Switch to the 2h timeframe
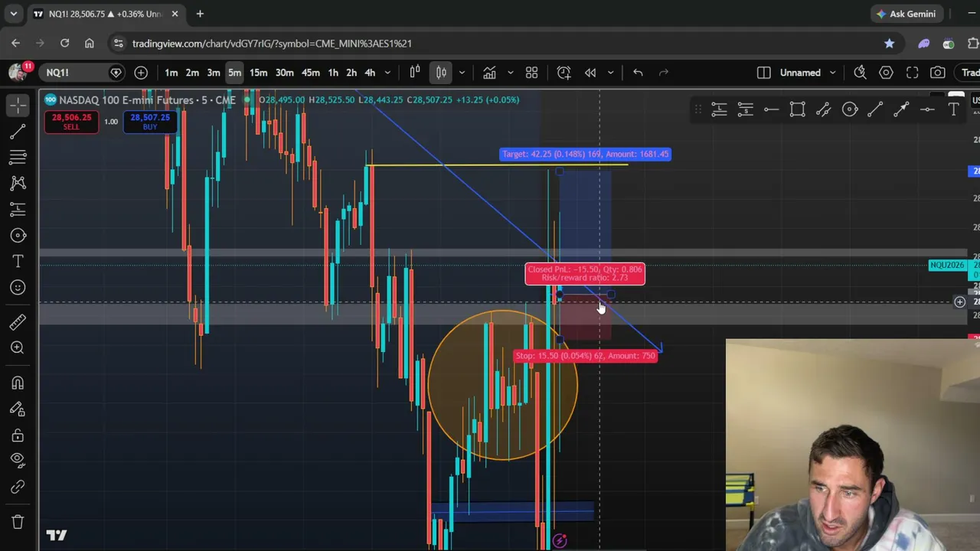Screen dimensions: 980x551 coord(351,73)
